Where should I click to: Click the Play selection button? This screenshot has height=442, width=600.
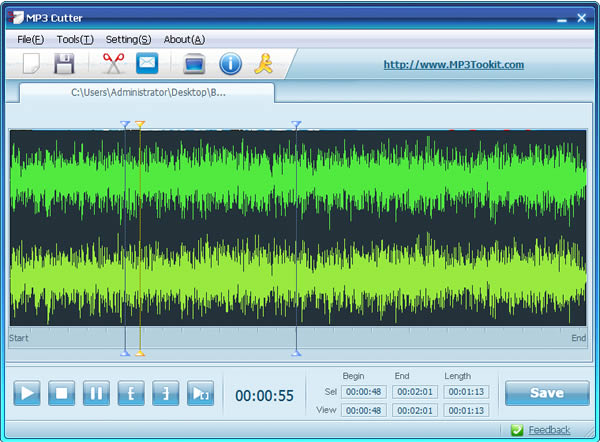click(201, 393)
